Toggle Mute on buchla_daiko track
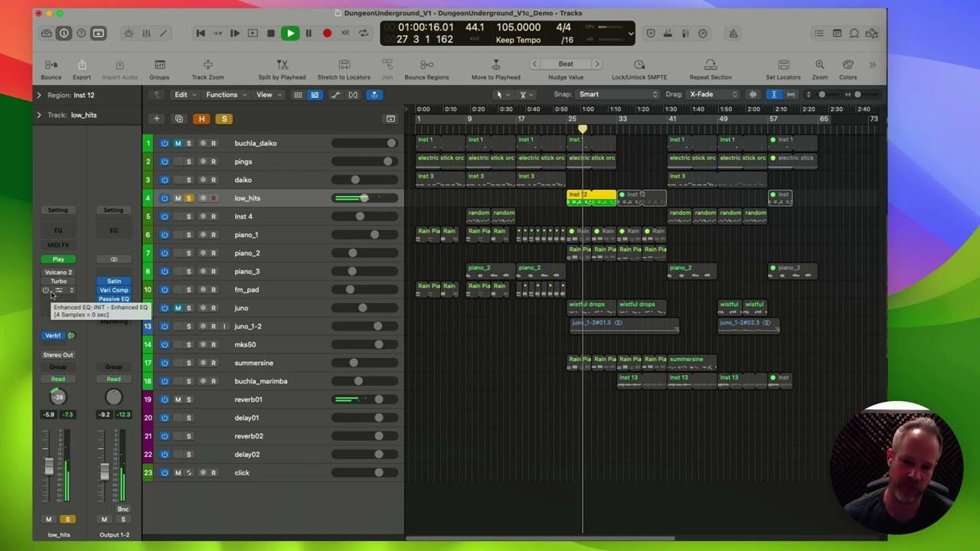This screenshot has height=551, width=980. 178,143
